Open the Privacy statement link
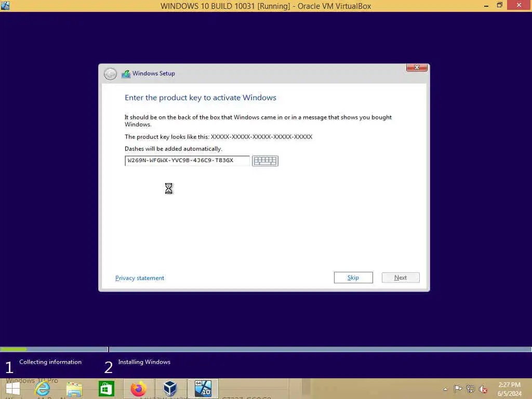 pyautogui.click(x=140, y=278)
